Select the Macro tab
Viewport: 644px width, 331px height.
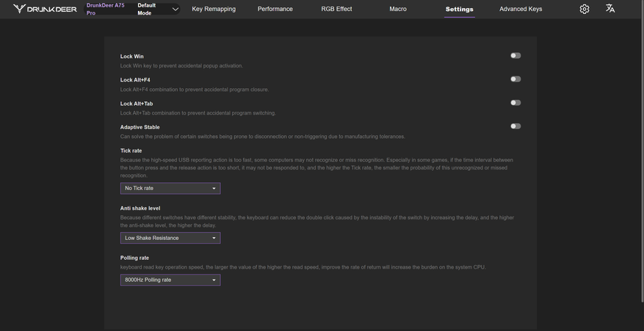click(398, 9)
